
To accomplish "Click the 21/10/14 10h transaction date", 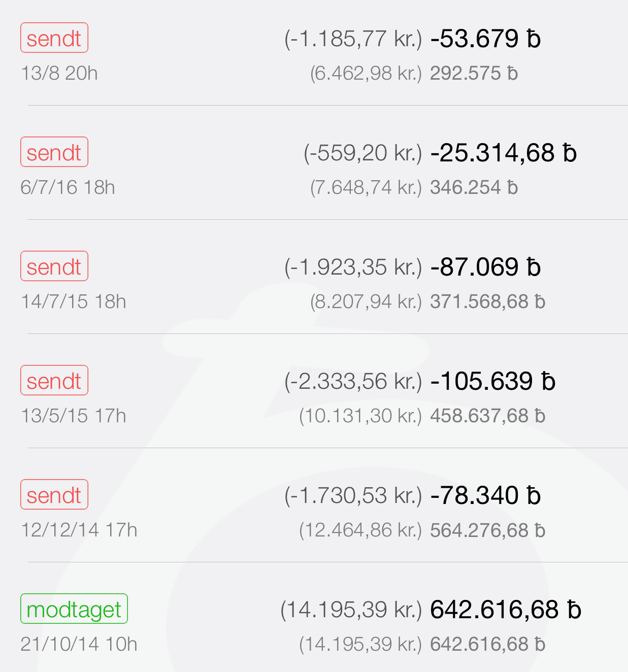I will pos(79,645).
